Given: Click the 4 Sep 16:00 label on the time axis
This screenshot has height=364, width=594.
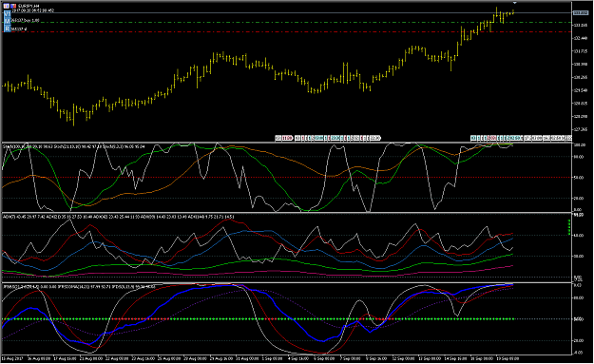Looking at the screenshot, I should pos(297,358).
